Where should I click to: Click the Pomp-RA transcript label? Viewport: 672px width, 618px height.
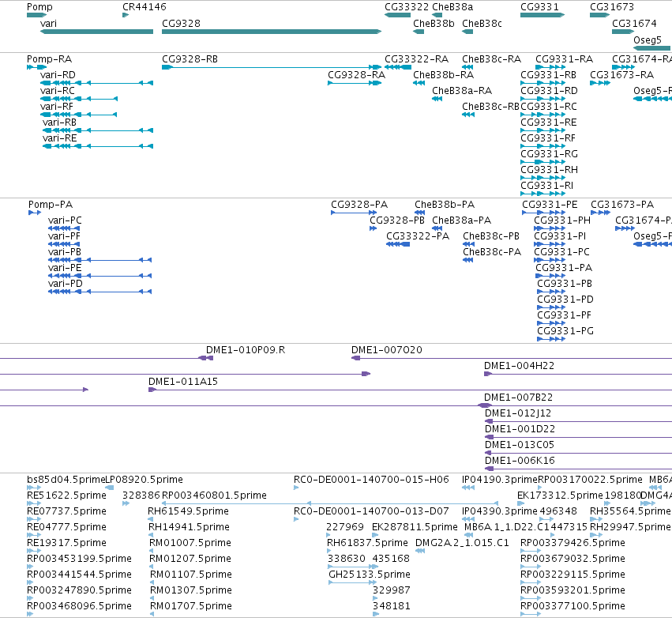[49, 59]
